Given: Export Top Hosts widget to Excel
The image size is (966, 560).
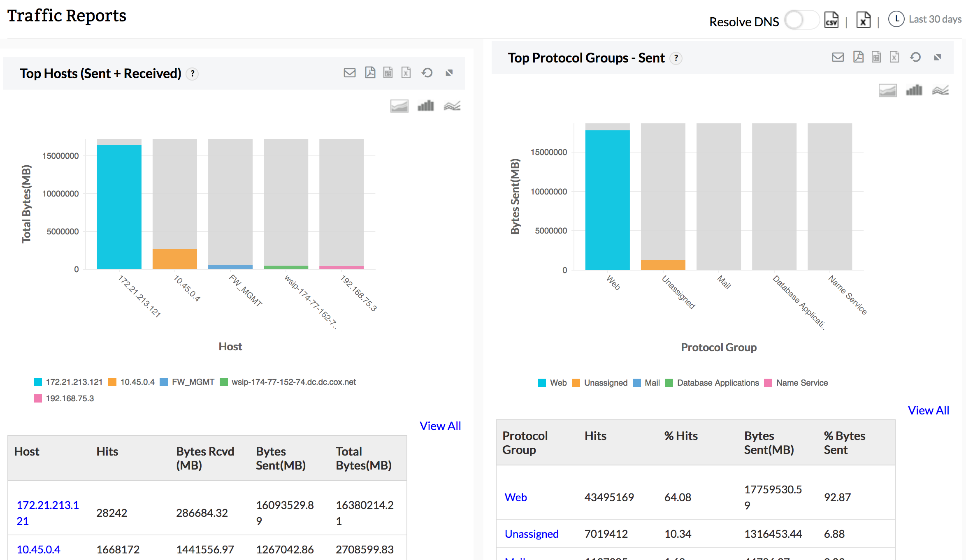Looking at the screenshot, I should click(406, 73).
